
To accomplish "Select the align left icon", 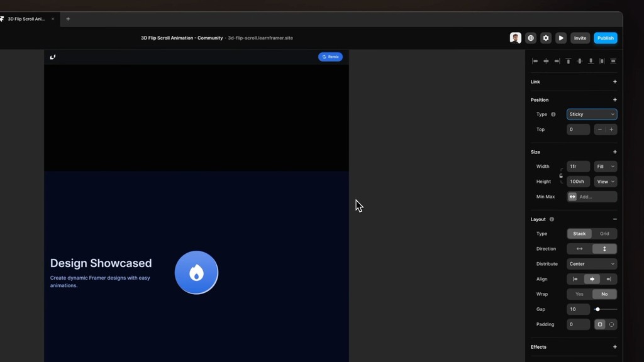I will [536, 61].
